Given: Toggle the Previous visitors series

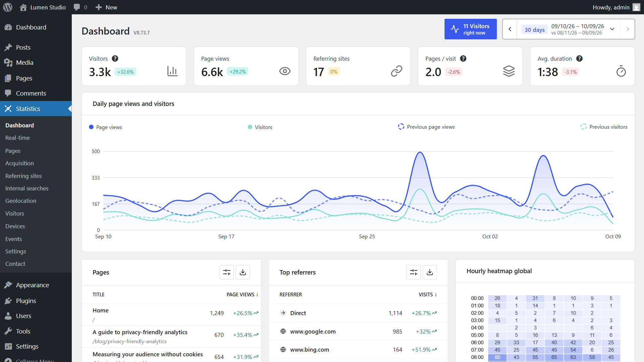Looking at the screenshot, I should [x=604, y=127].
